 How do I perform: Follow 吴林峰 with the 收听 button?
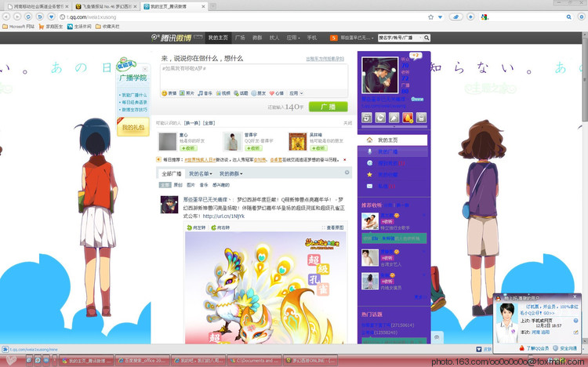(x=318, y=148)
